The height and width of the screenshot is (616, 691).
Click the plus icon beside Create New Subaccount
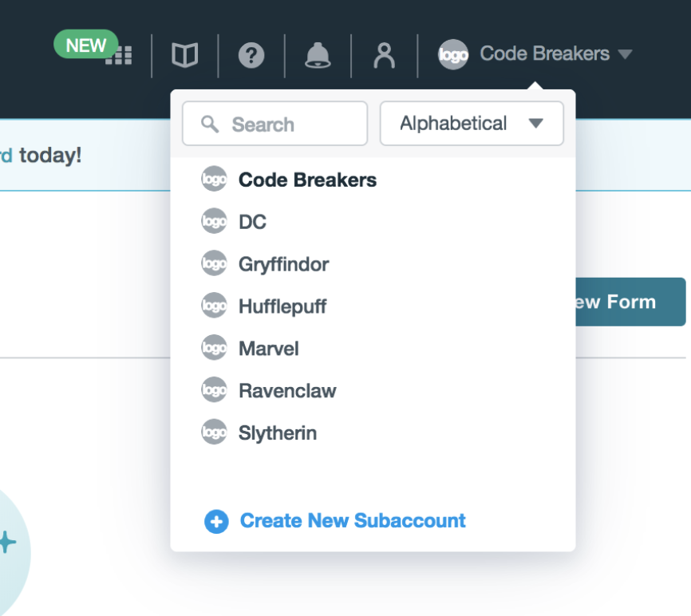(x=215, y=522)
